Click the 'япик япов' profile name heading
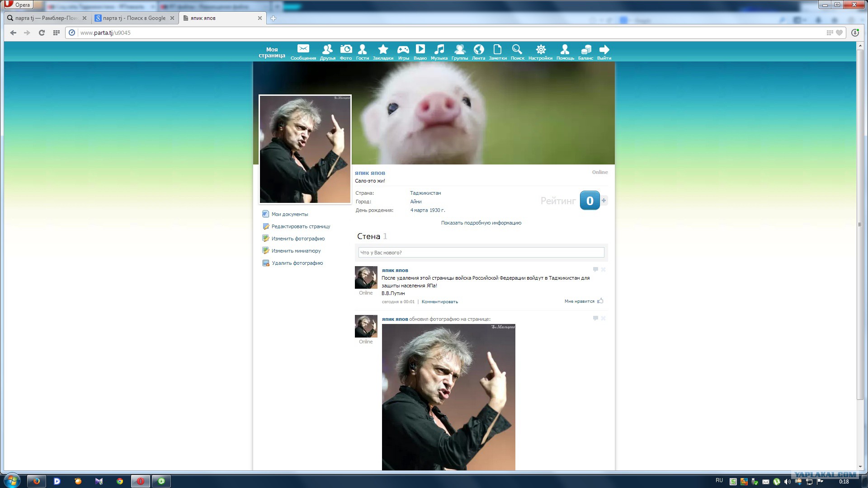 pyautogui.click(x=370, y=173)
